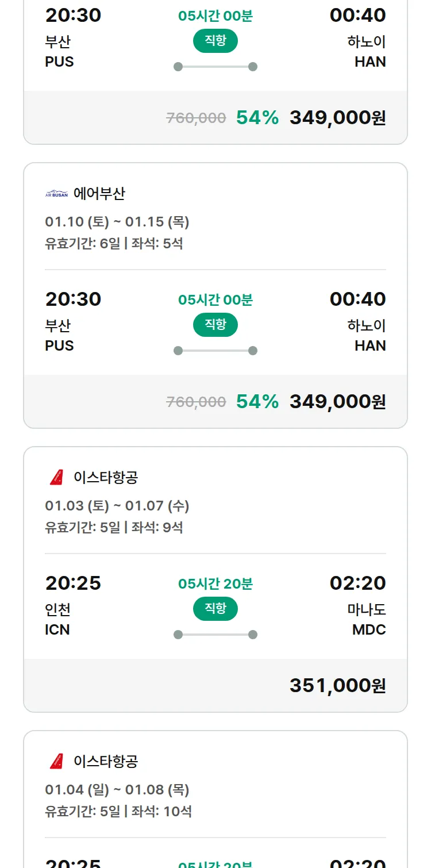Click Eastar Jet logo on 01.04 deal

pyautogui.click(x=56, y=761)
